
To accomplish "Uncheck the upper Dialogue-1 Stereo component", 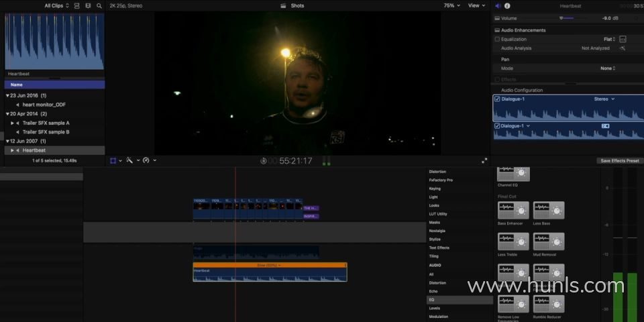I will [x=497, y=99].
